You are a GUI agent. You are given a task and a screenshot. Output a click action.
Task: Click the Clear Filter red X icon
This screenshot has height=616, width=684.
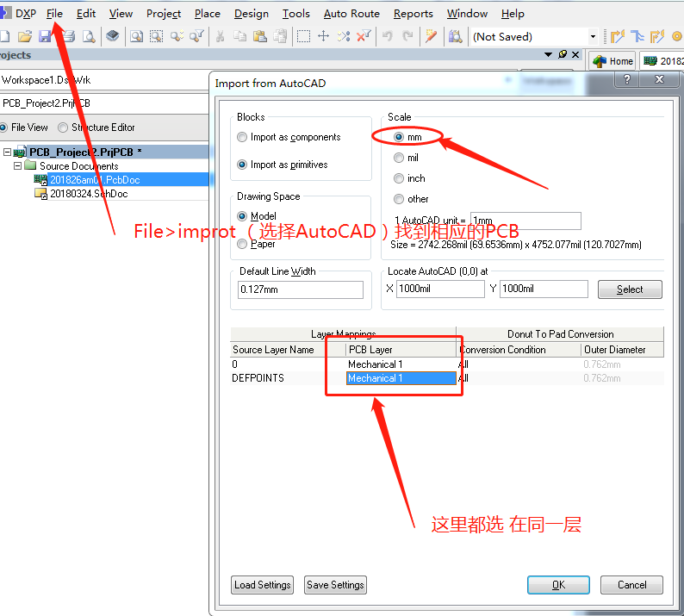coord(364,36)
